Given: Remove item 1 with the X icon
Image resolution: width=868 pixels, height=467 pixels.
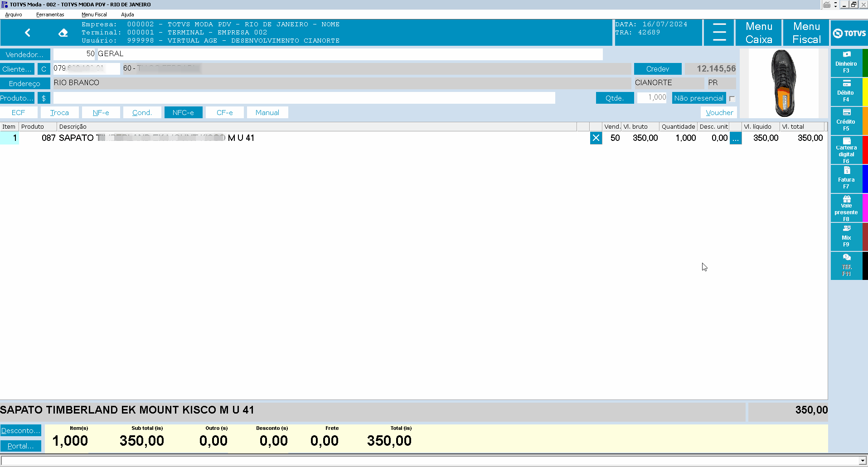Looking at the screenshot, I should 596,138.
